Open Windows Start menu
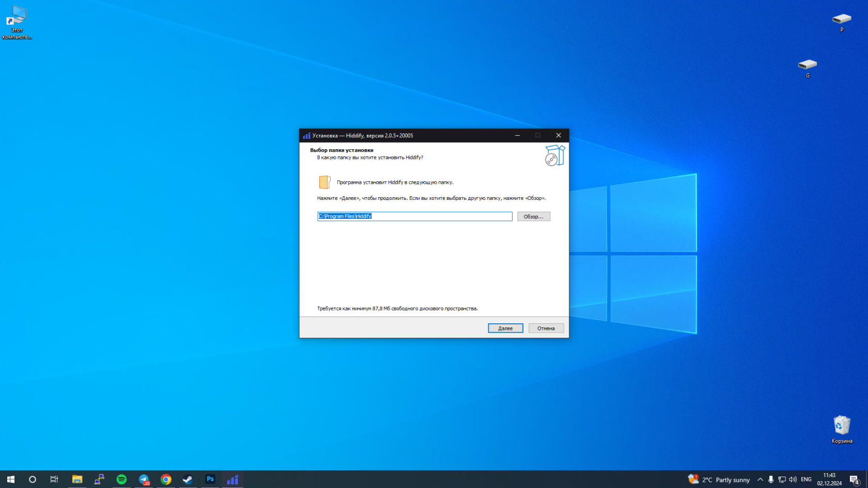 click(x=11, y=479)
